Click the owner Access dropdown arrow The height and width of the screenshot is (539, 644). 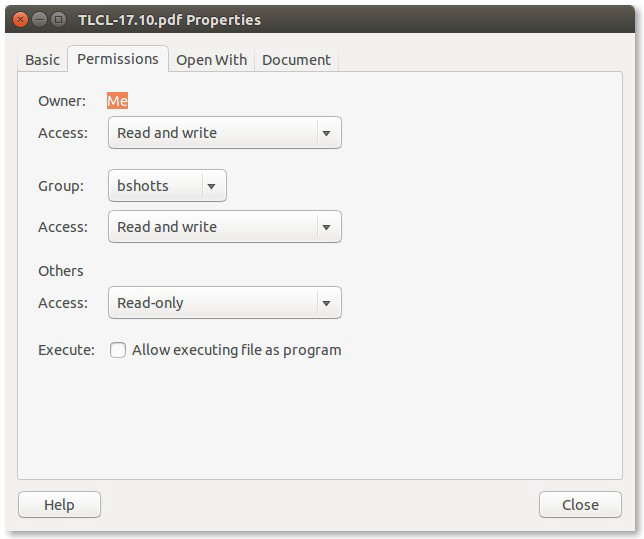click(327, 133)
